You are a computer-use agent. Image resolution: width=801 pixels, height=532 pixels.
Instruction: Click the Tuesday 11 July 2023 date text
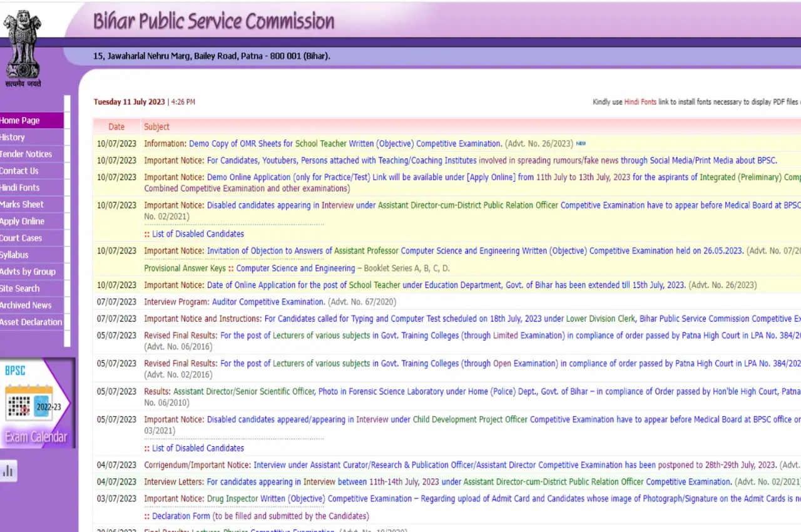[x=130, y=102]
